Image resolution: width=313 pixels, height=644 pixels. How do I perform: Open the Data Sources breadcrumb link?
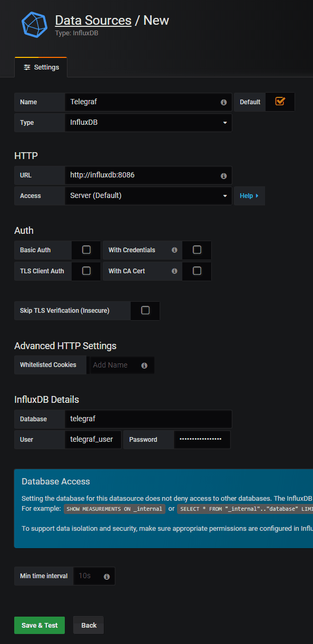pyautogui.click(x=93, y=21)
